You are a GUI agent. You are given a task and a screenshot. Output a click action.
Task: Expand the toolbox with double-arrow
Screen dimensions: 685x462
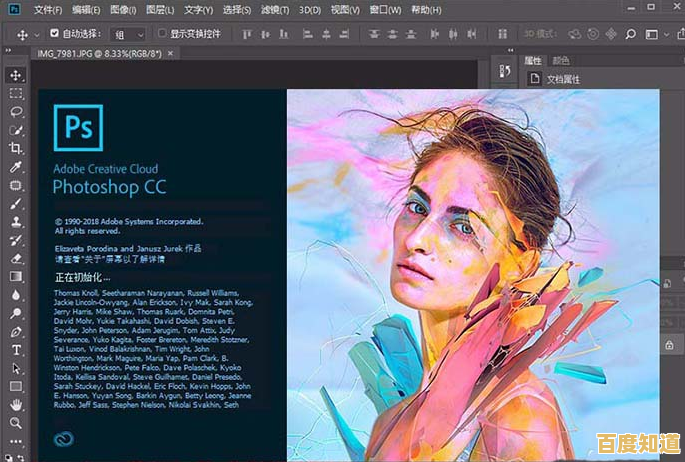[x=8, y=51]
